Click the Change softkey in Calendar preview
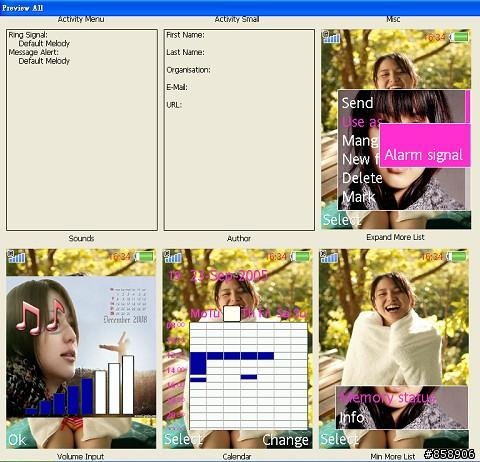Image resolution: width=480 pixels, height=462 pixels. click(285, 440)
